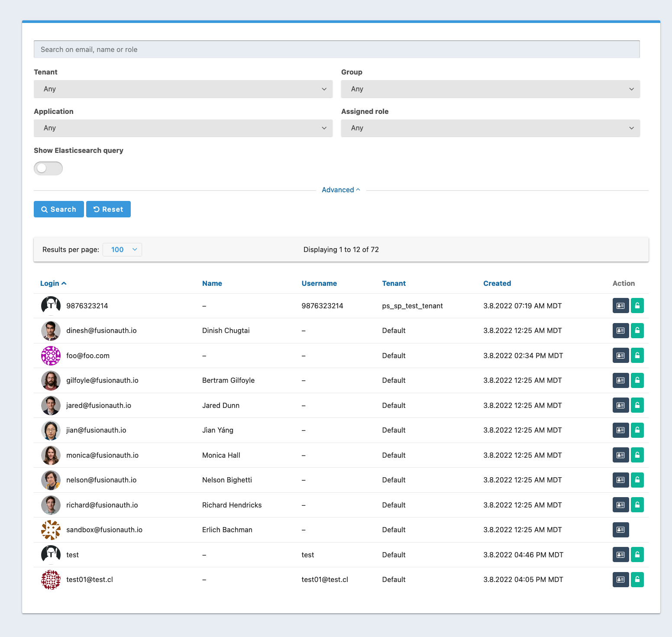Sort table by Username column
672x637 pixels.
[x=319, y=283]
